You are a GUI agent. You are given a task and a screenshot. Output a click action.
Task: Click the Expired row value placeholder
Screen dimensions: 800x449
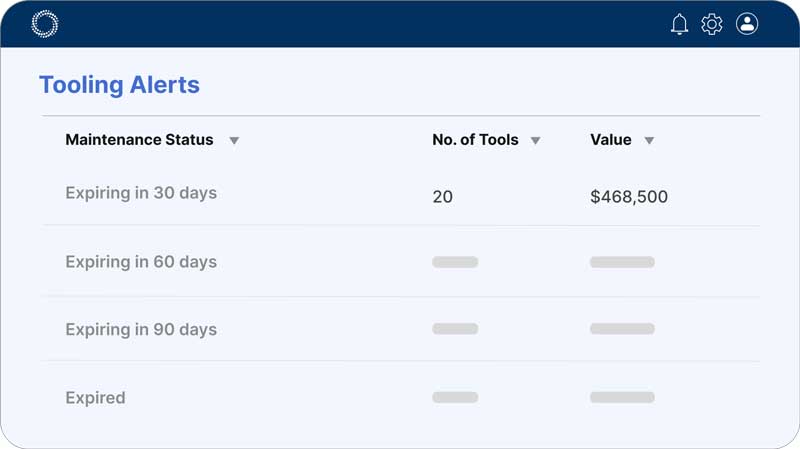[622, 397]
